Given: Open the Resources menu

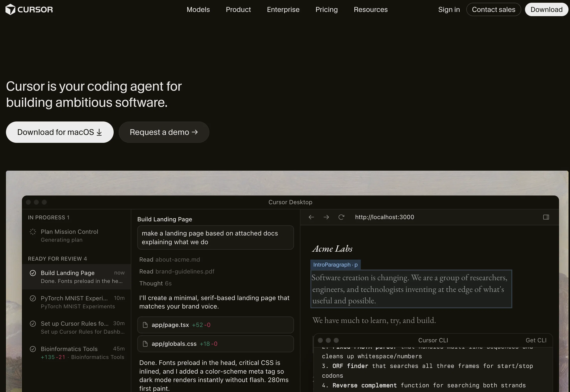Looking at the screenshot, I should click(x=371, y=9).
